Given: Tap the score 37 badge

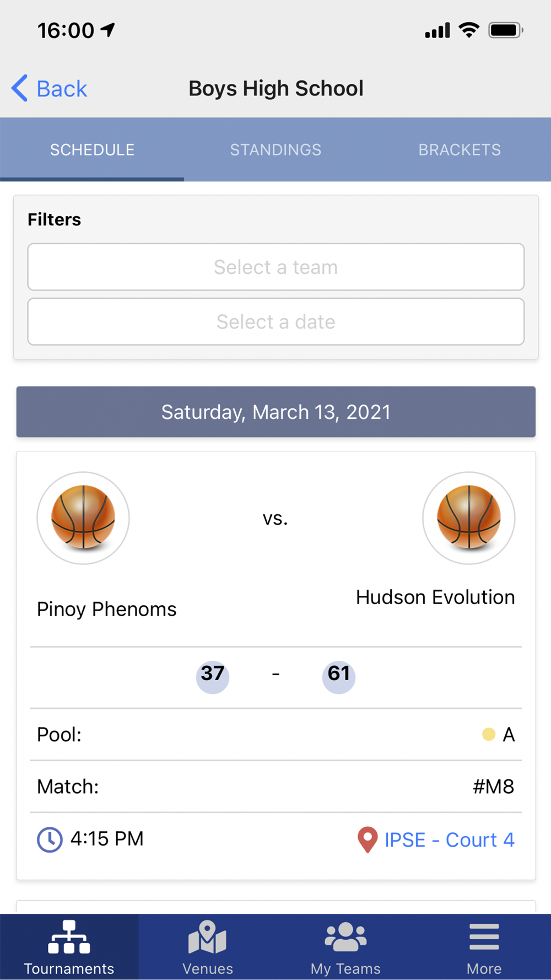Looking at the screenshot, I should point(213,676).
